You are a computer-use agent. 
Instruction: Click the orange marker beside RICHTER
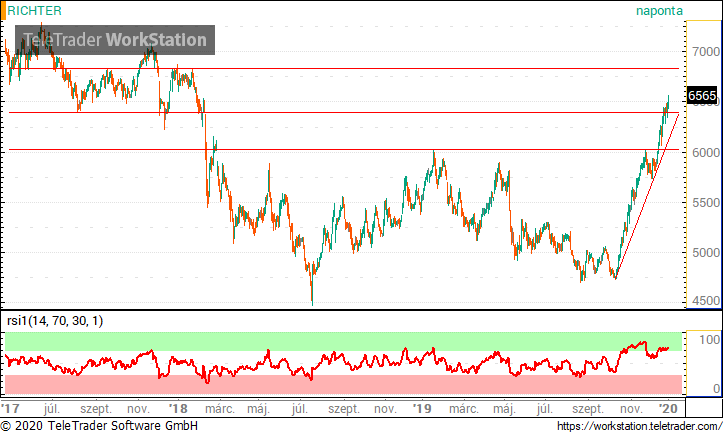coord(3,11)
